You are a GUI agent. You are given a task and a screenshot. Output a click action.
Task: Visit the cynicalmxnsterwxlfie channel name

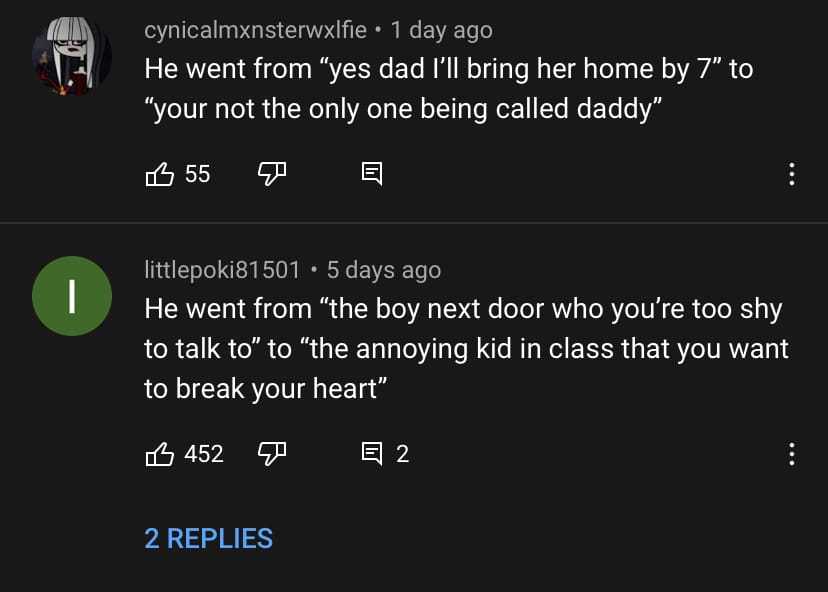(x=255, y=30)
